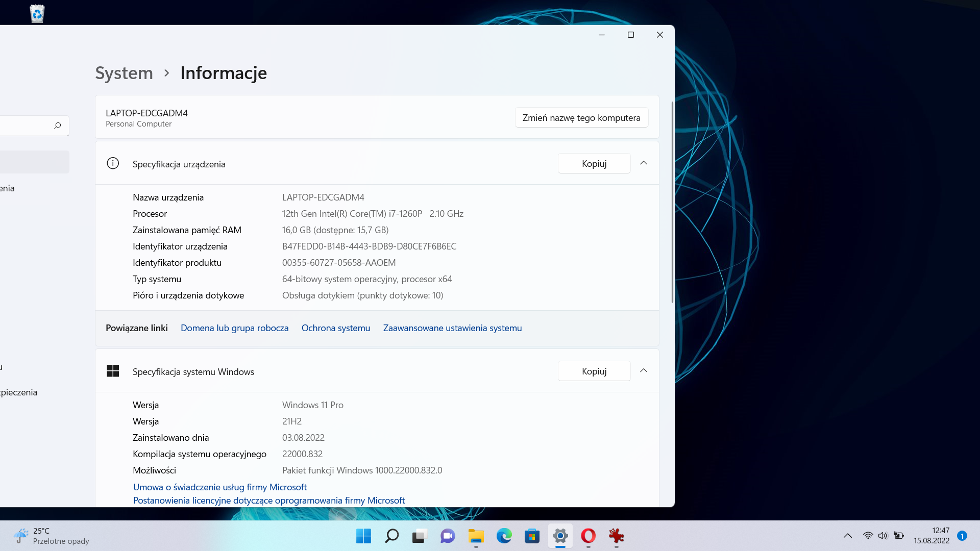Viewport: 980px width, 551px height.
Task: Click the Pióro i urządzenia dotykowe label
Action: 188,295
